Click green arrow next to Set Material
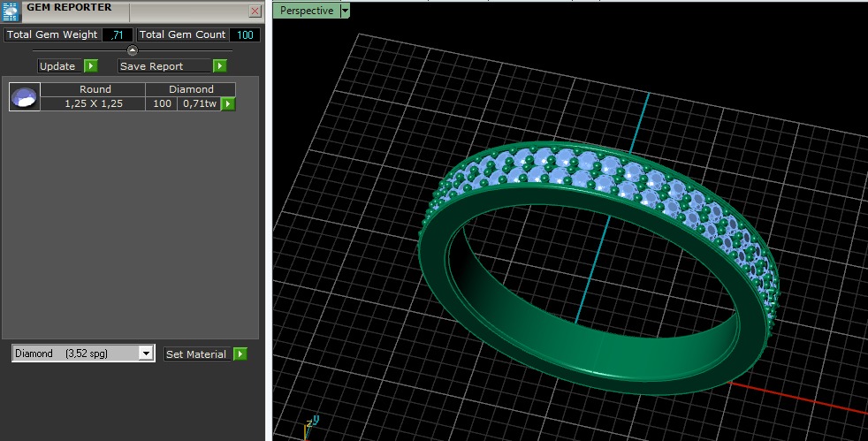 click(240, 354)
